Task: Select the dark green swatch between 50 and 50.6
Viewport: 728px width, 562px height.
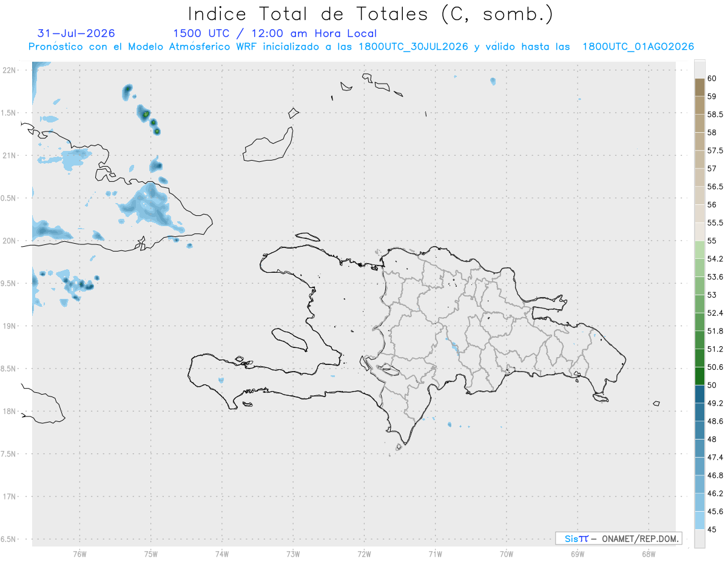Action: [699, 376]
